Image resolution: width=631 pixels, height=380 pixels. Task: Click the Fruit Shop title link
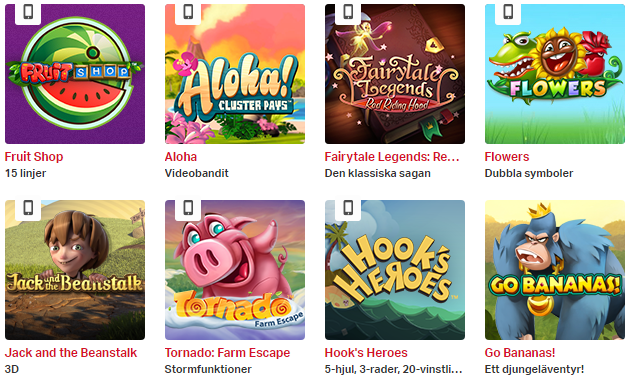tap(34, 157)
